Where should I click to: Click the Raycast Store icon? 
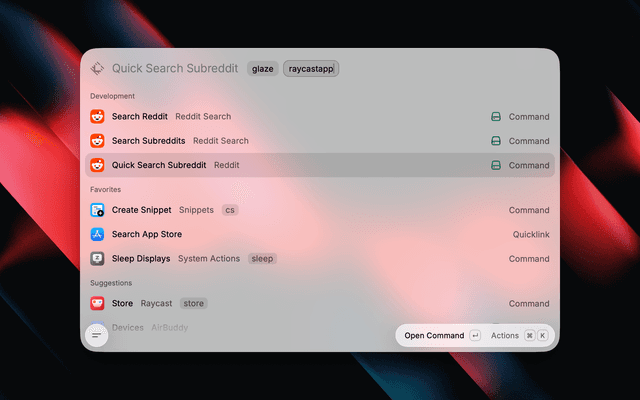pos(97,303)
